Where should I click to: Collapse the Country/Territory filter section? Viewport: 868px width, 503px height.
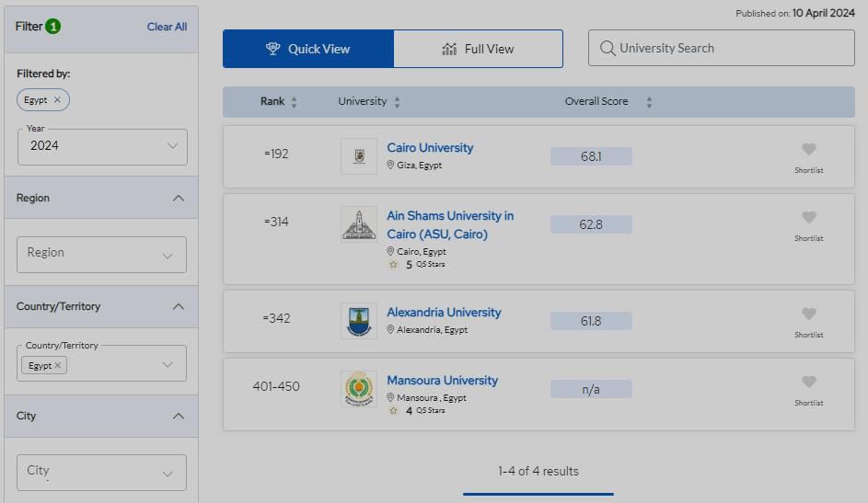[179, 307]
